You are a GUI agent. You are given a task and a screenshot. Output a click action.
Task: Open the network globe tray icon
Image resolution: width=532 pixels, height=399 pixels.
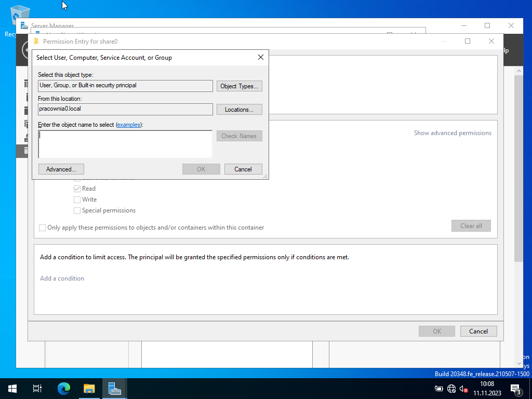coord(451,389)
